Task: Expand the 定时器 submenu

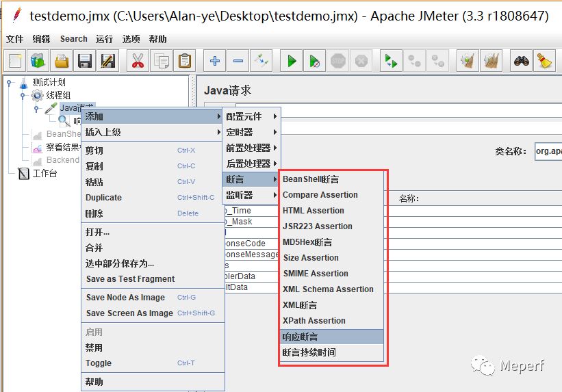Action: click(x=251, y=132)
